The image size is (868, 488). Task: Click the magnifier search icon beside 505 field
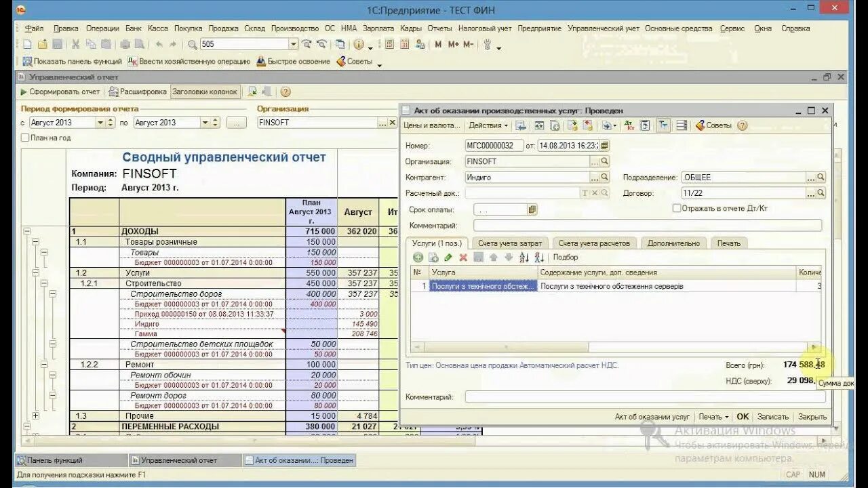point(193,45)
